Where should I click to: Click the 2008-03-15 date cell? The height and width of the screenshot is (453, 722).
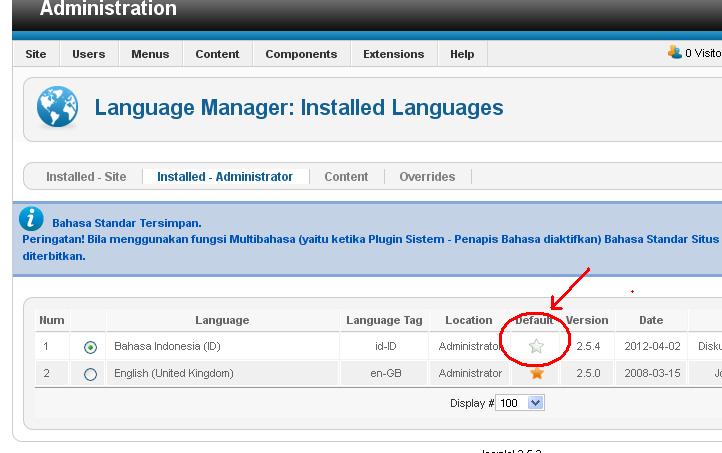click(x=652, y=373)
